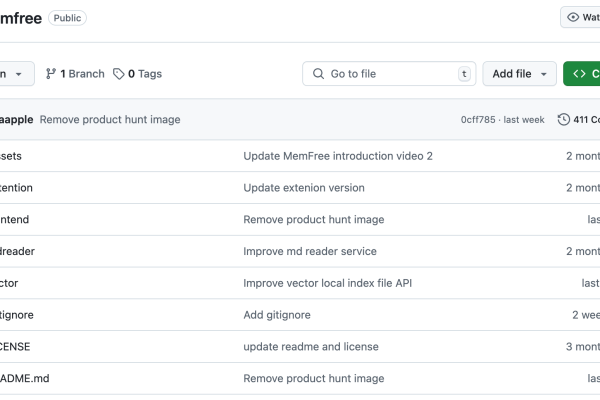Open the README.md file
The width and height of the screenshot is (600, 400).
coord(24,378)
